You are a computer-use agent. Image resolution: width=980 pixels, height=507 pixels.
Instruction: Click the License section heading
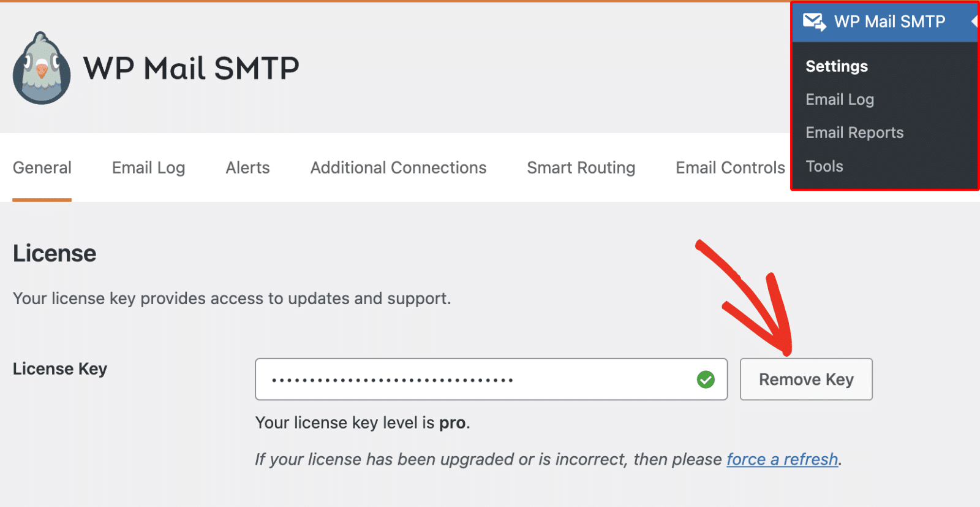(55, 253)
